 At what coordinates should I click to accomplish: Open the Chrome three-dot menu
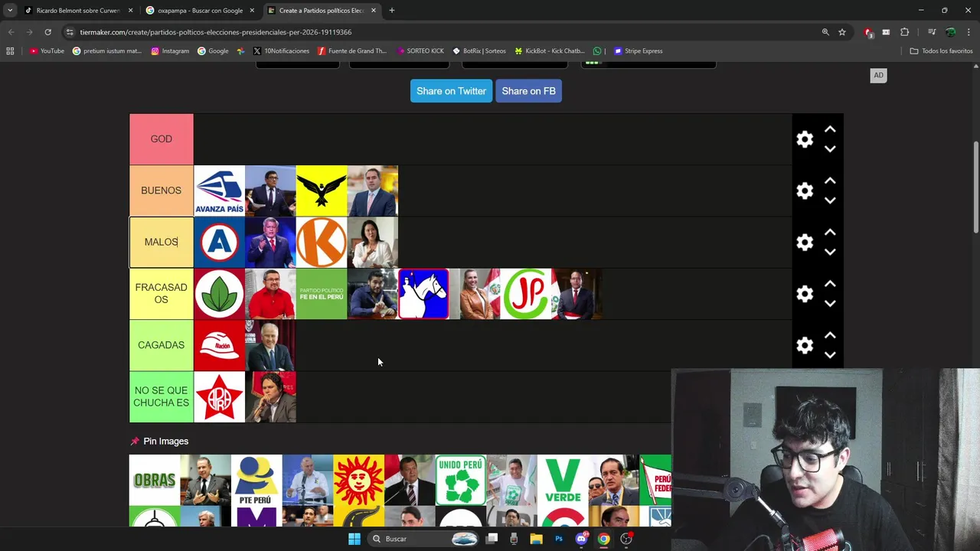(969, 32)
